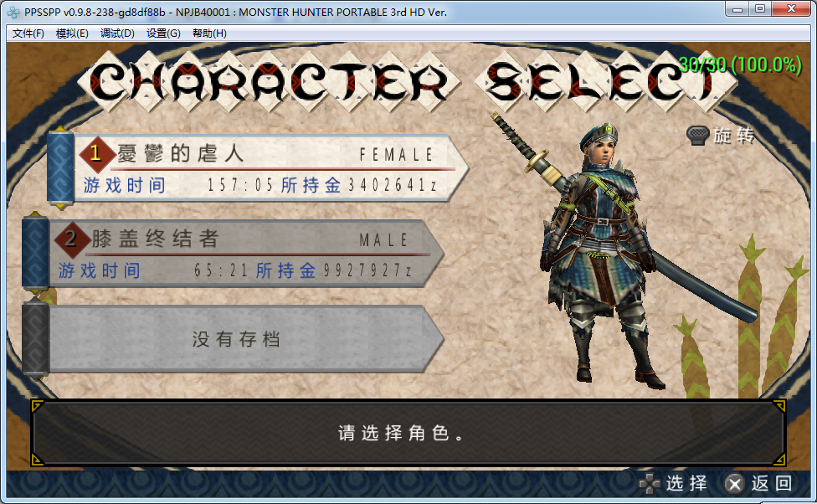Click the dark scroll handle of empty slot
Viewport: 817px width, 504px height.
coord(35,337)
